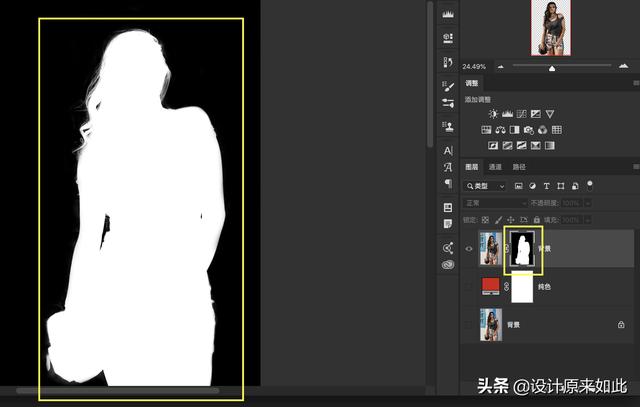Click the red color fill swatch thumbnail
Image resolution: width=640 pixels, height=407 pixels.
point(491,287)
